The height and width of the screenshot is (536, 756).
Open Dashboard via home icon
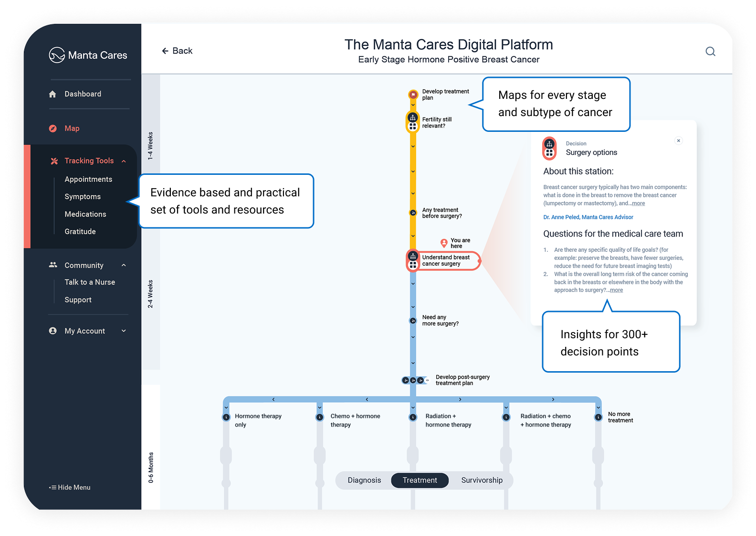53,94
